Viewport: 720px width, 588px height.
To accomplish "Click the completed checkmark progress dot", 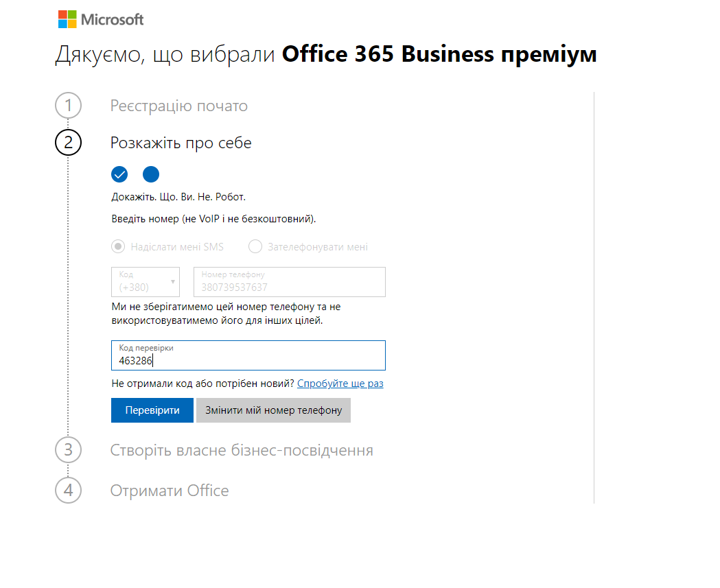I will tap(119, 174).
